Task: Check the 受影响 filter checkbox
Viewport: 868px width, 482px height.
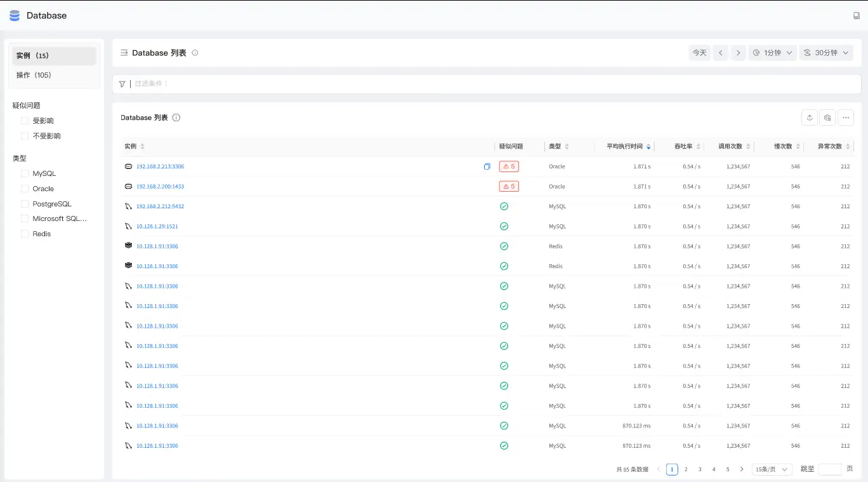Action: [24, 120]
